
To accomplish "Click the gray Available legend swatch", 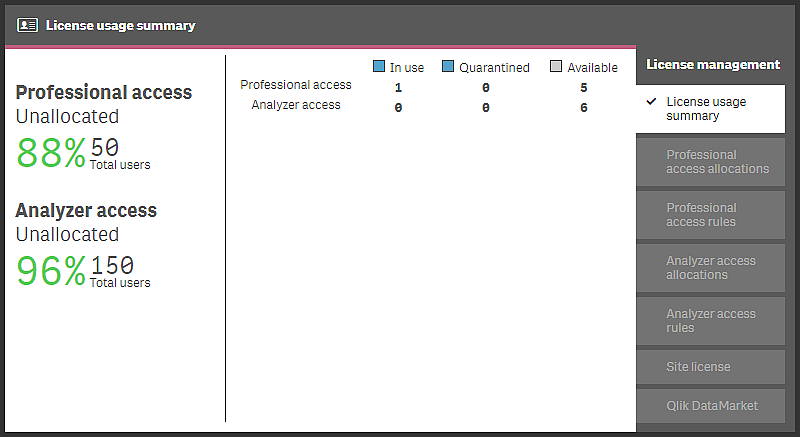I will click(x=556, y=67).
